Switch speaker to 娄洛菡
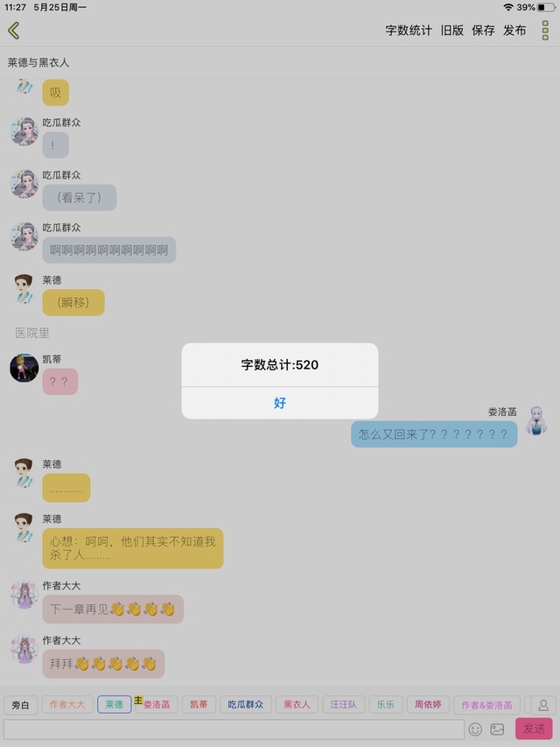This screenshot has height=747, width=560. [x=157, y=705]
